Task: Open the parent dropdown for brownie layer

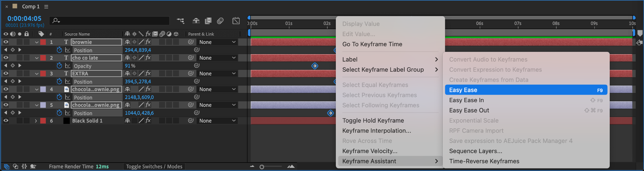Action: (x=217, y=42)
